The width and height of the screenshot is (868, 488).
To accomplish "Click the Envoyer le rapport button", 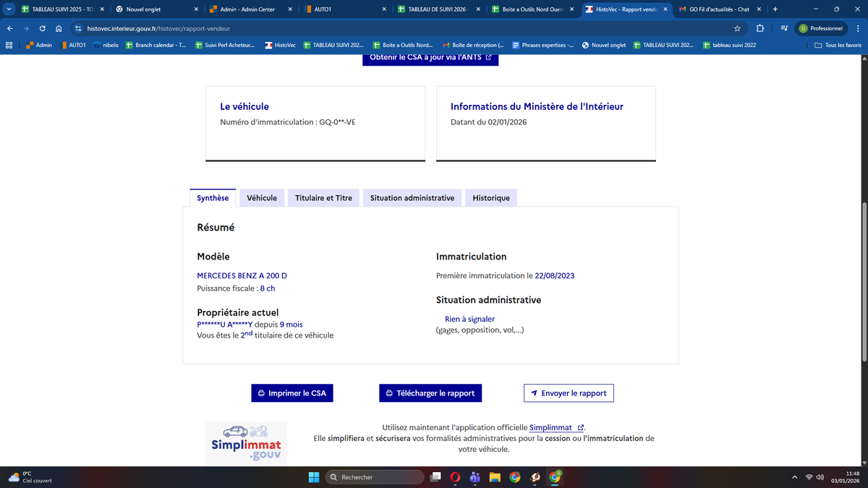I will pos(569,393).
